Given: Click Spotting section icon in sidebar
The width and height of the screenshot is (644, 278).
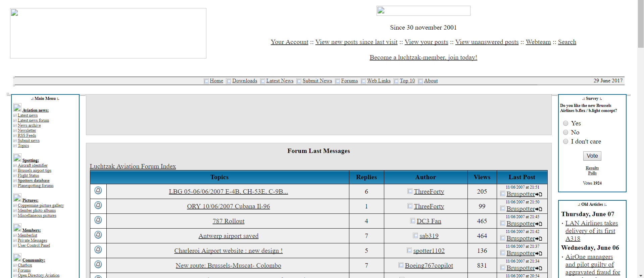Looking at the screenshot, I should [17, 158].
